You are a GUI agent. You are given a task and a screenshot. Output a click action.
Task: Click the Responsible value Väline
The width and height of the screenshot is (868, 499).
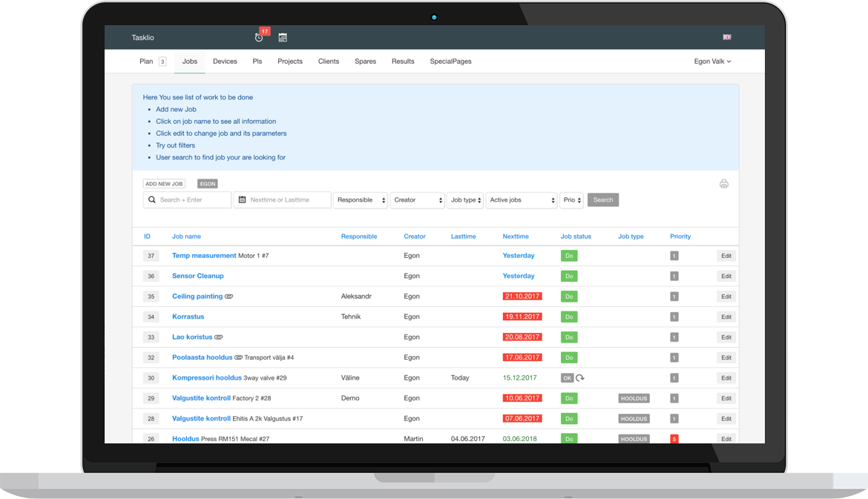[x=350, y=378]
